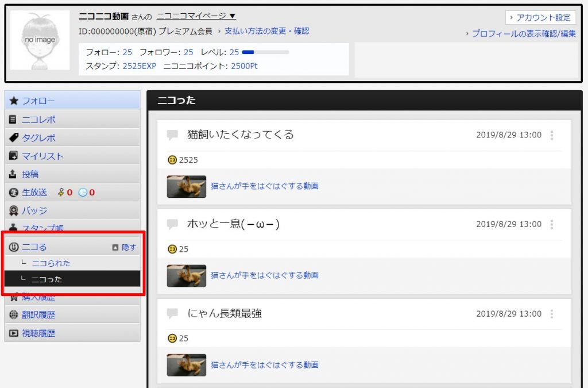Click the no image profile avatar
Viewport: 588px width, 388px height.
click(x=40, y=40)
